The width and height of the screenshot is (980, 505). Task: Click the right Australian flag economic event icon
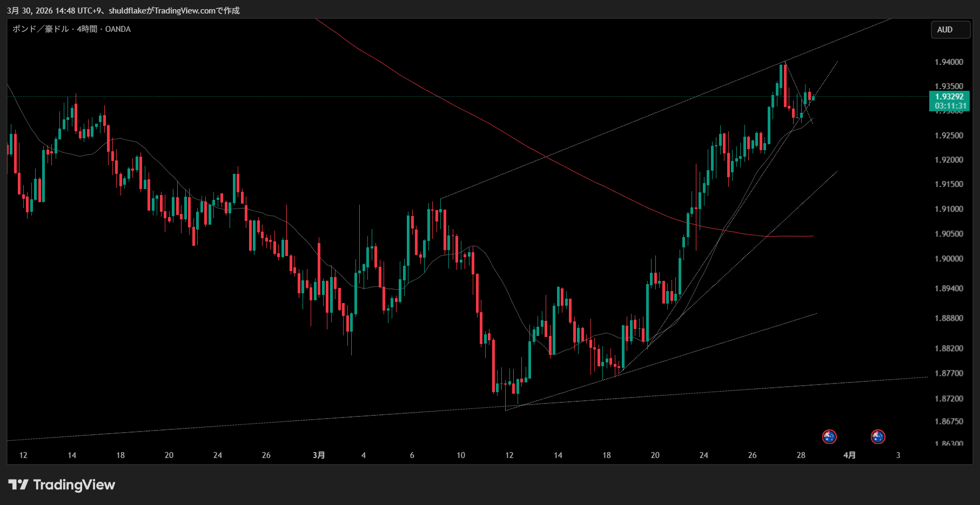[x=878, y=436]
